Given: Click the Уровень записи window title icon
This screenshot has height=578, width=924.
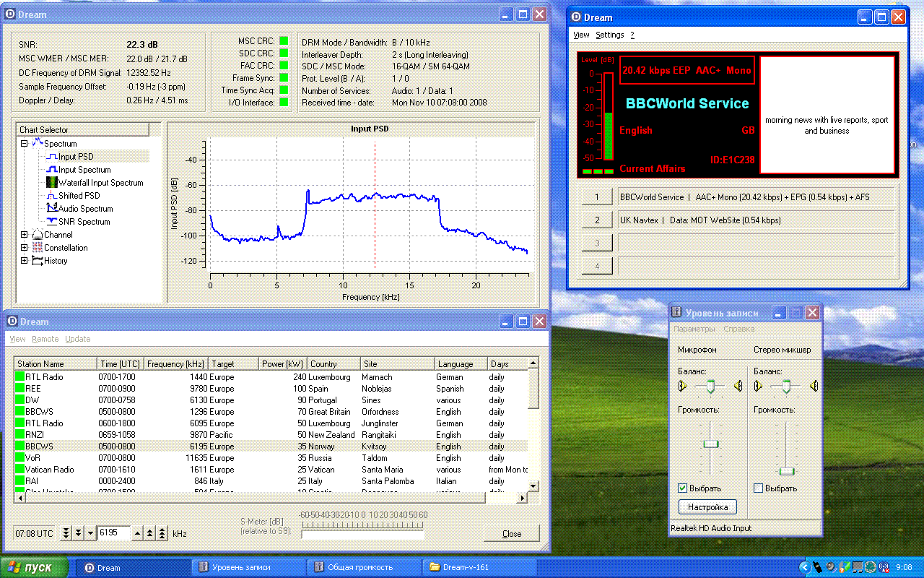Looking at the screenshot, I should pos(677,313).
